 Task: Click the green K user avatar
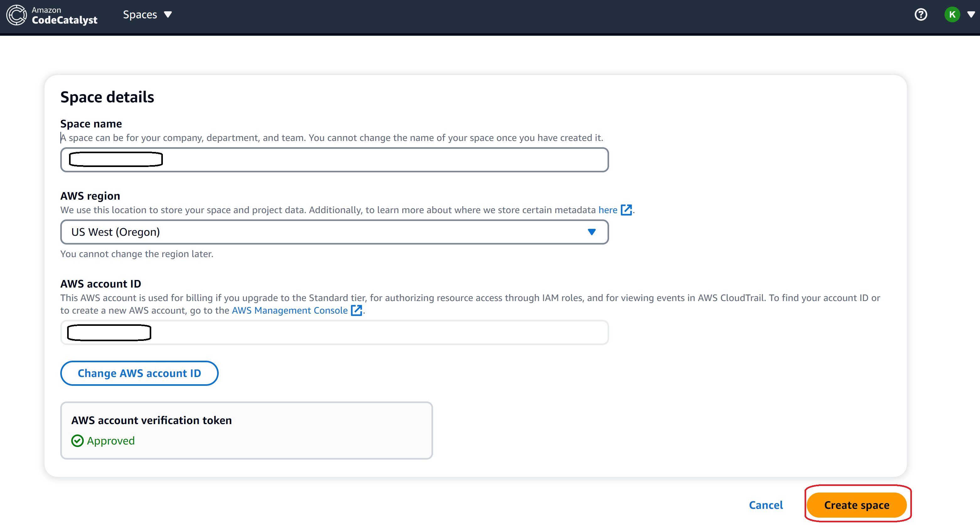[x=952, y=15]
